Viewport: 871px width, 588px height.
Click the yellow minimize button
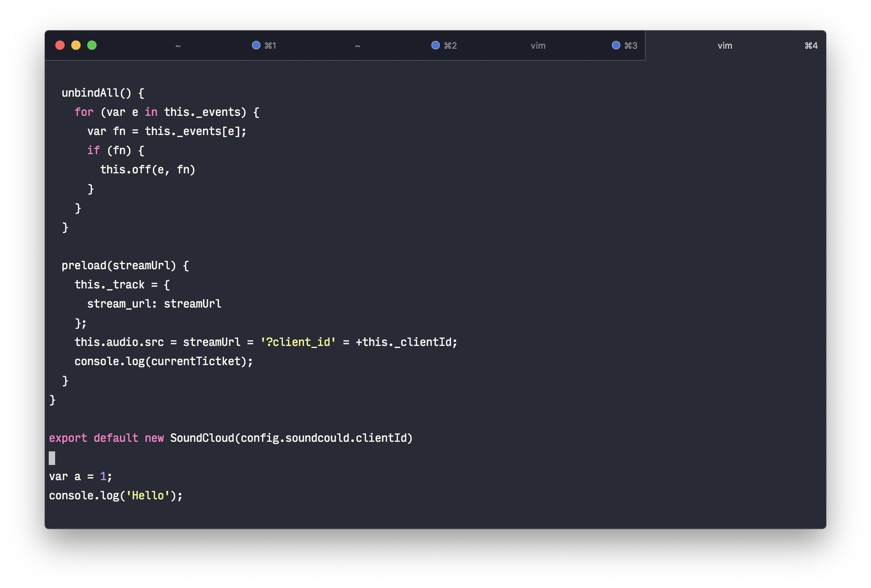(x=76, y=45)
